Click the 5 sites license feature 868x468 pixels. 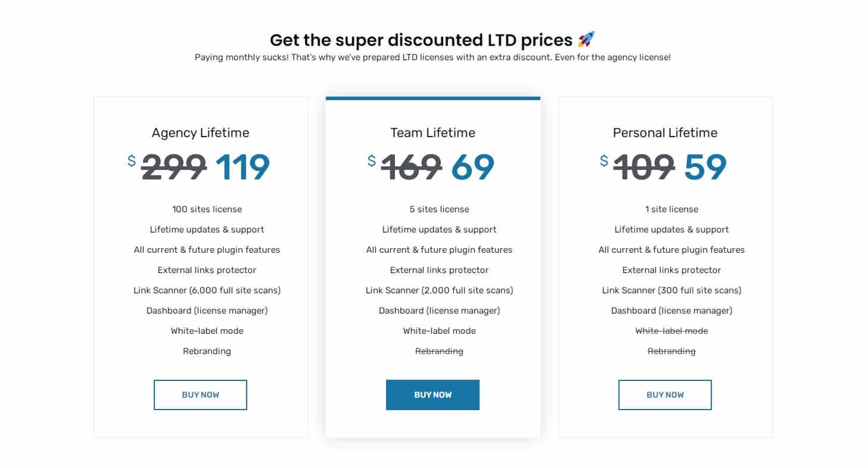(439, 209)
